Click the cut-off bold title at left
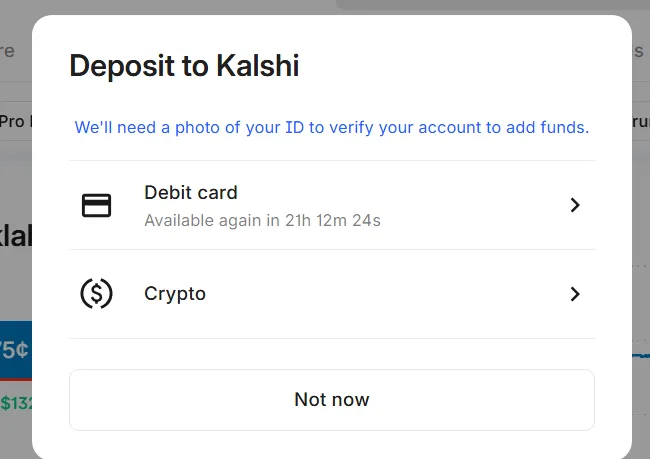This screenshot has height=459, width=650. [15, 236]
